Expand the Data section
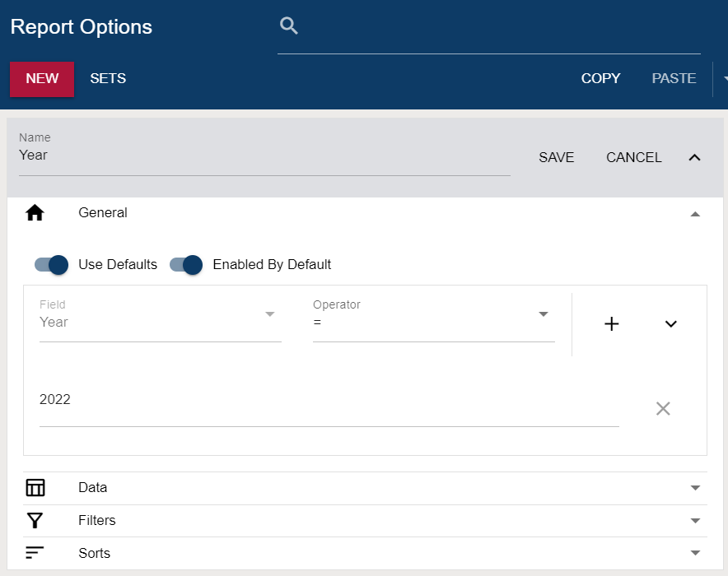Screen dimensions: 728x576 click(695, 487)
